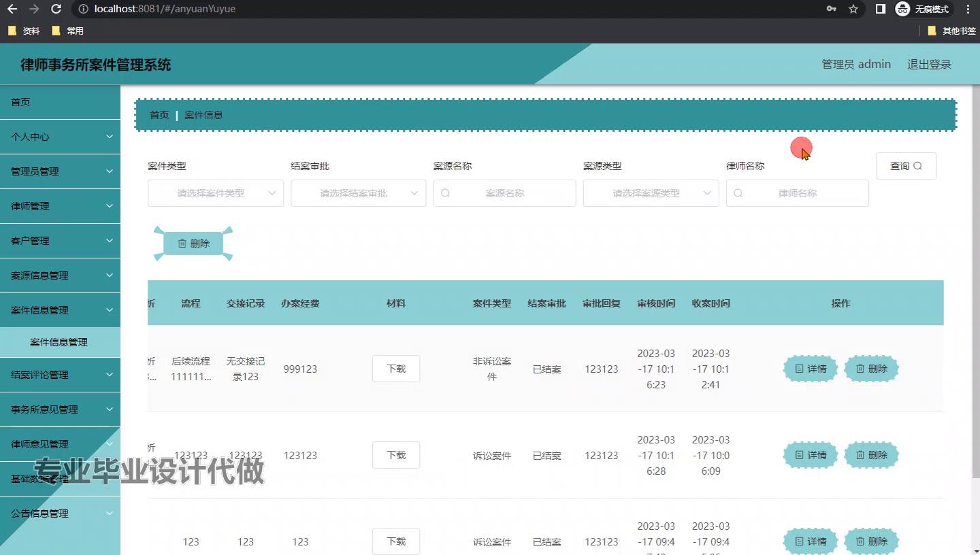Download material for the 999123 row
Viewport: 980px width, 555px height.
click(x=396, y=369)
